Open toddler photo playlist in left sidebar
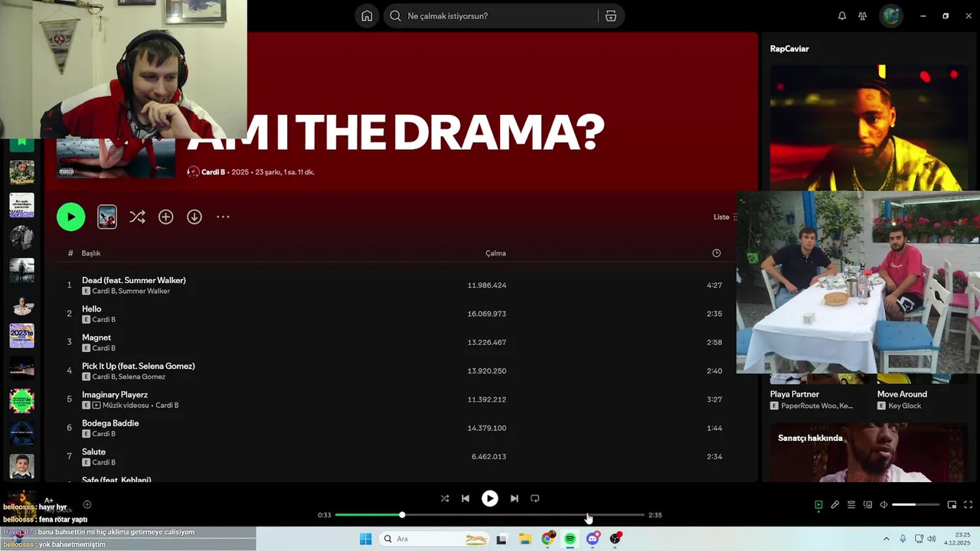 [x=21, y=467]
